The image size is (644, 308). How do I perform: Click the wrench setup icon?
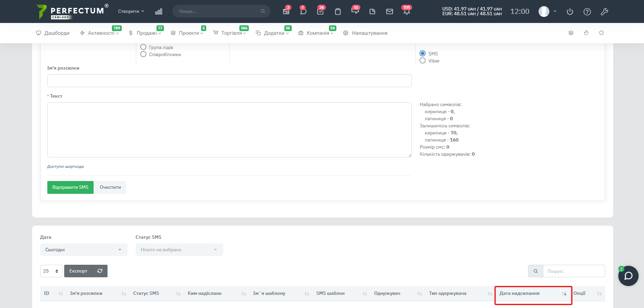click(604, 11)
